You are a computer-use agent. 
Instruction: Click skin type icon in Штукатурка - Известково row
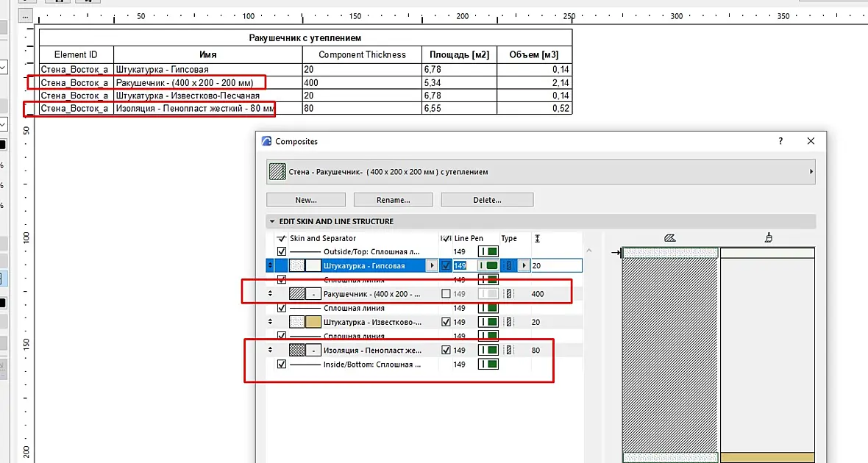pos(509,322)
